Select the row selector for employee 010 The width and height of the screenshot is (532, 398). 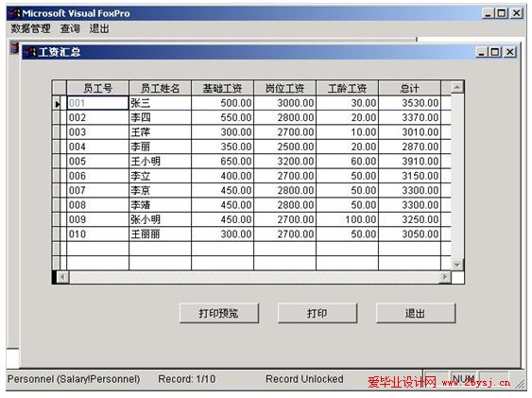coord(57,234)
